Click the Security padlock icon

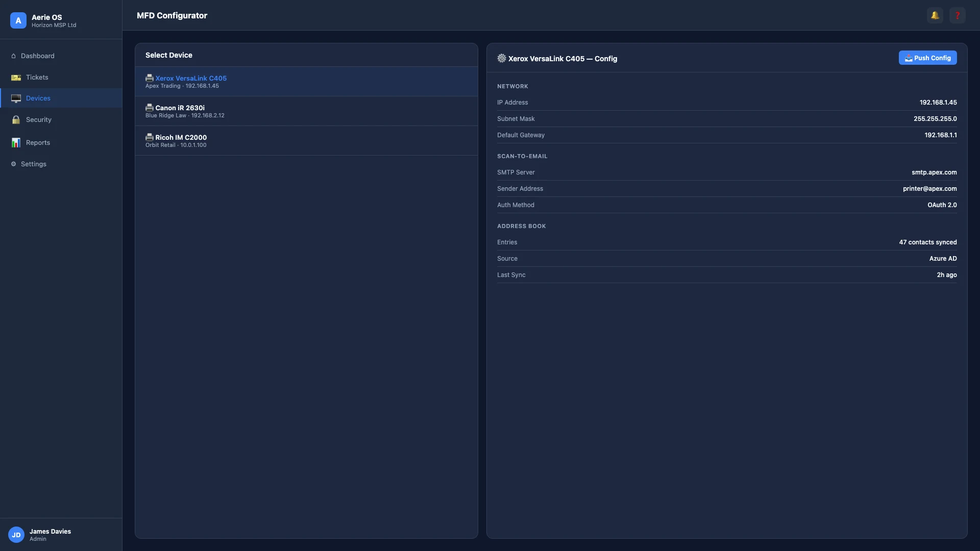tap(16, 120)
